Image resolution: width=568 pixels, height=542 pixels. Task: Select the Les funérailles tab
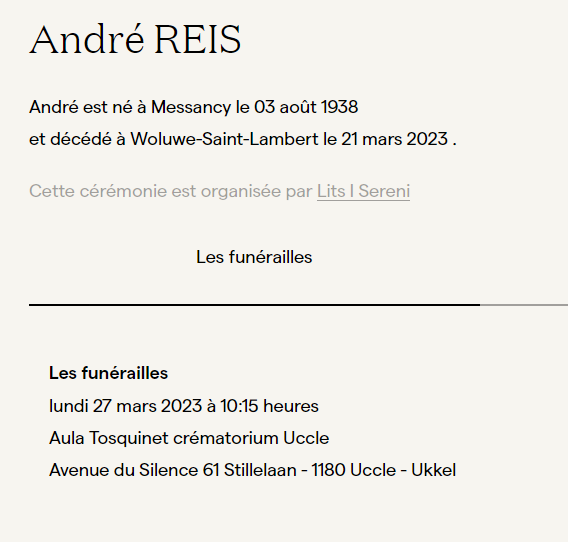(254, 257)
